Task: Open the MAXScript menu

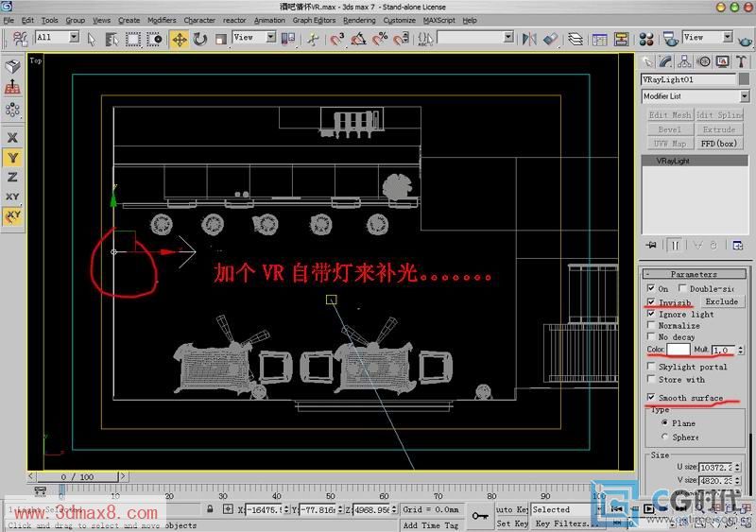Action: tap(438, 20)
